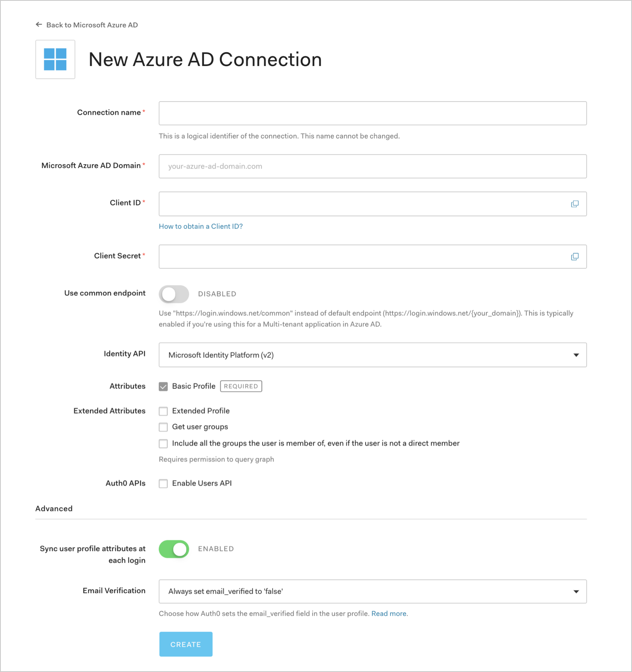Click the New Azure AD Connection title
The width and height of the screenshot is (632, 672).
tap(205, 59)
